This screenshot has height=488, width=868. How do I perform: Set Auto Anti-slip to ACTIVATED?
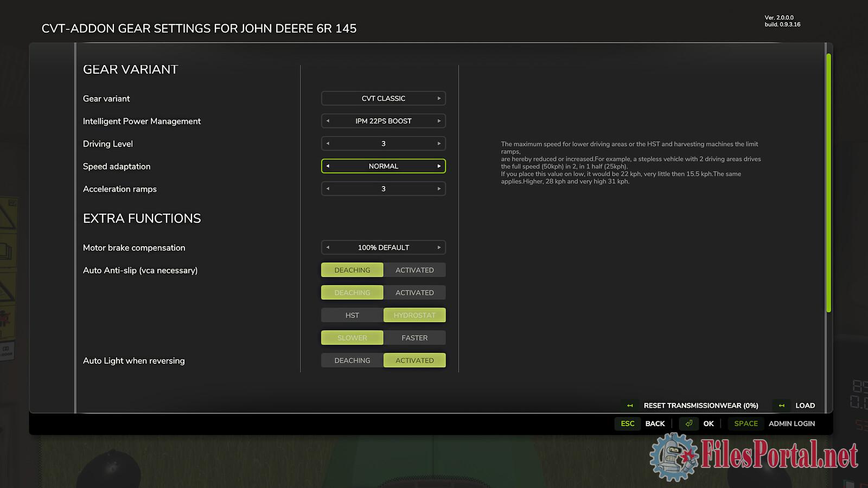click(x=414, y=270)
